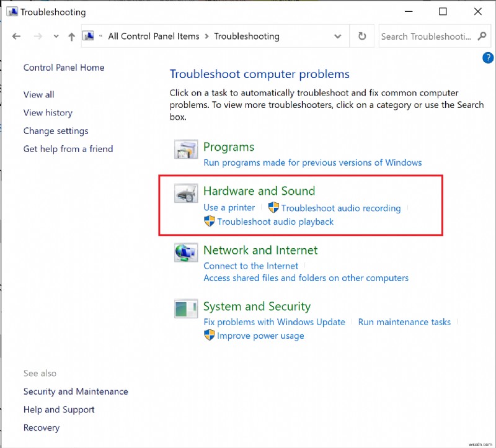The height and width of the screenshot is (448, 496).
Task: Open View history in the sidebar
Action: pos(48,113)
